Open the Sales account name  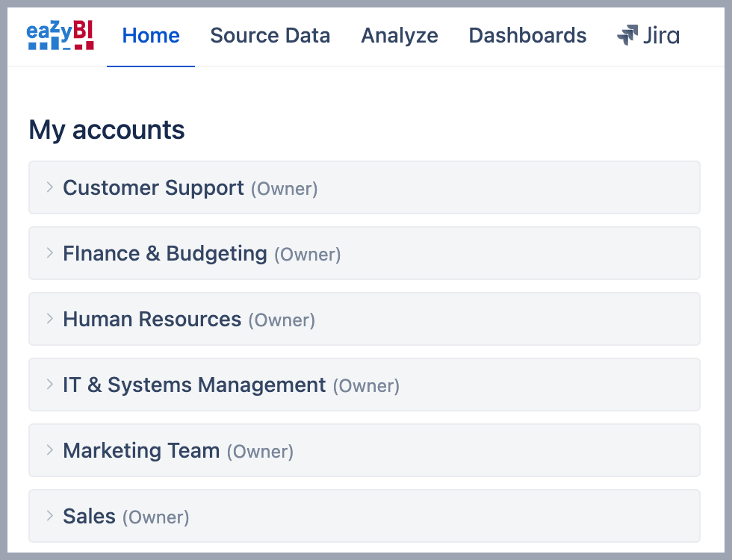89,516
